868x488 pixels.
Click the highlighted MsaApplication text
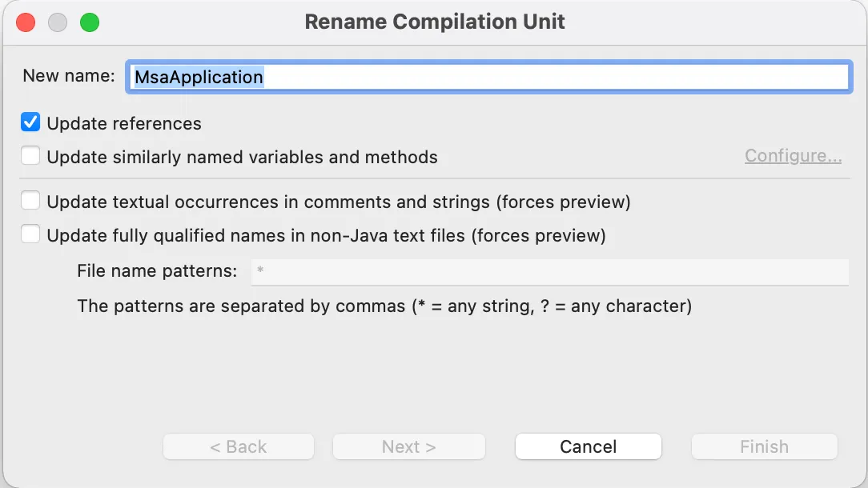click(199, 77)
